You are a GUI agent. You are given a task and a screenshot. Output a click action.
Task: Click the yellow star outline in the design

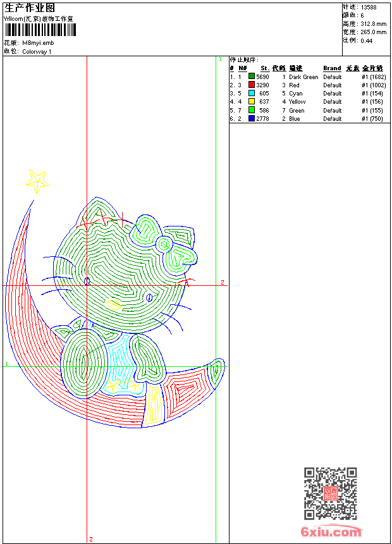pyautogui.click(x=37, y=181)
